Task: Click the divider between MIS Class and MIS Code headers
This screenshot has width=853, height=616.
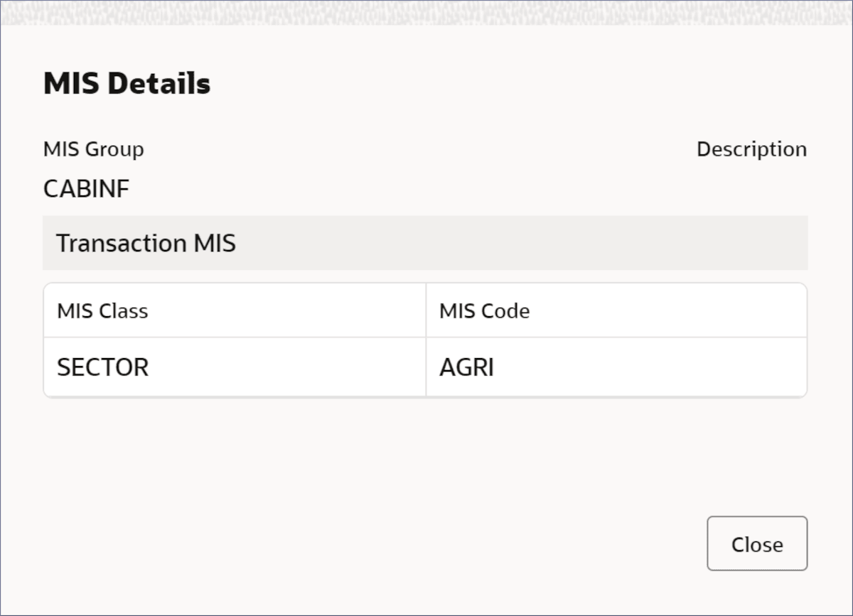Action: pyautogui.click(x=426, y=311)
